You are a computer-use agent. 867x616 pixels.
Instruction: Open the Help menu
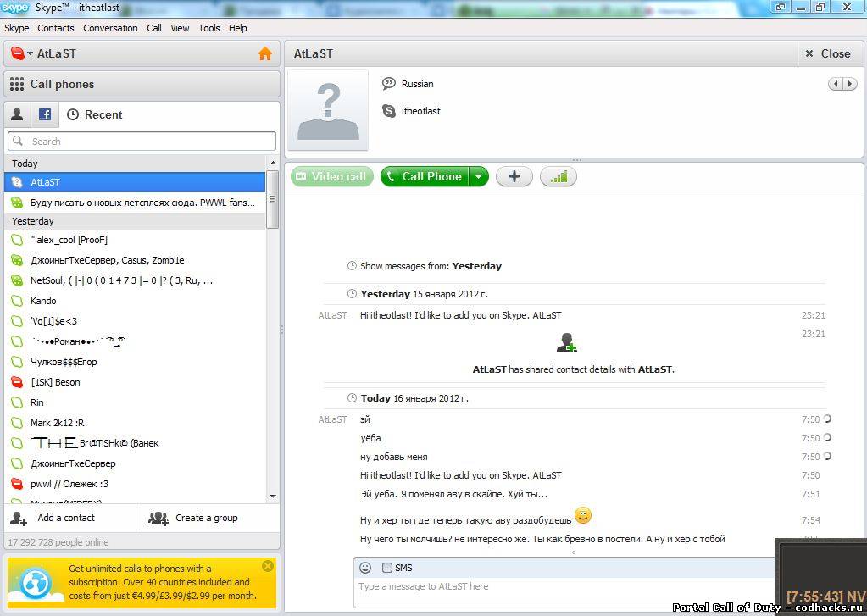tap(238, 28)
